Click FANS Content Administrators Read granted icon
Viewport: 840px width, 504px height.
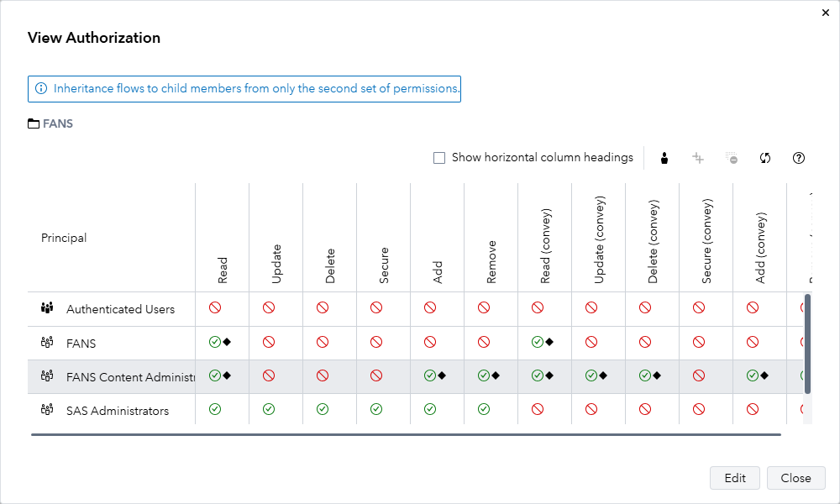pyautogui.click(x=215, y=376)
